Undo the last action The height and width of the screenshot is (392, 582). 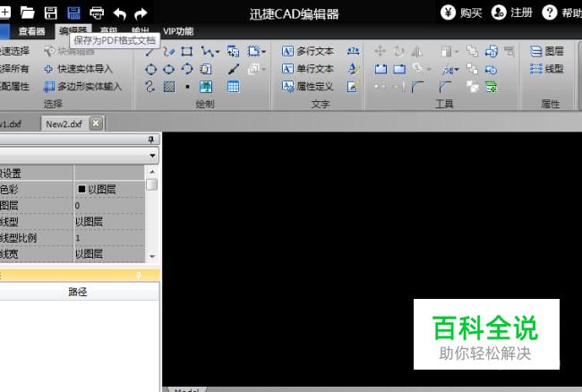[x=119, y=14]
